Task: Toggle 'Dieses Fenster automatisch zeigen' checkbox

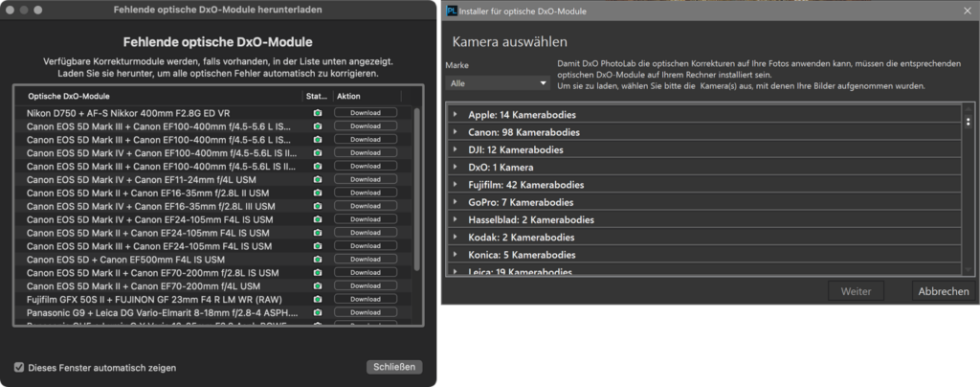Action: pos(19,367)
